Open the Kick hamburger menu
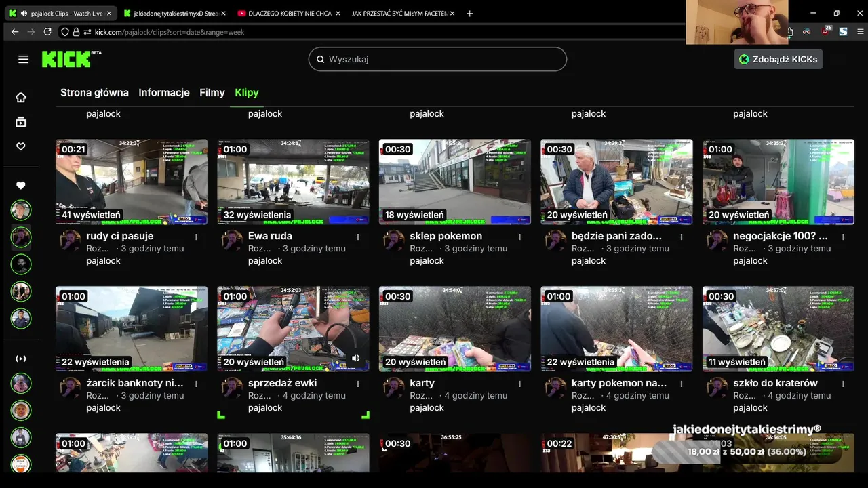The width and height of the screenshot is (868, 488). point(24,59)
